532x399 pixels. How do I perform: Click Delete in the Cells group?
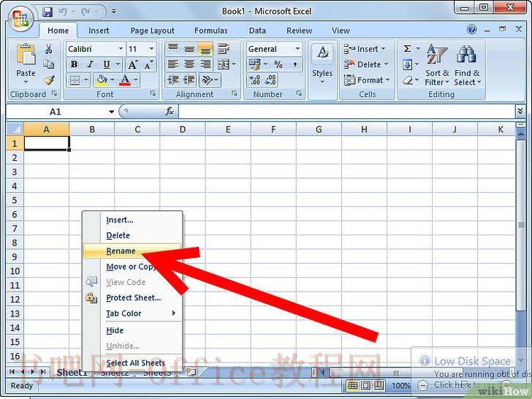click(365, 64)
